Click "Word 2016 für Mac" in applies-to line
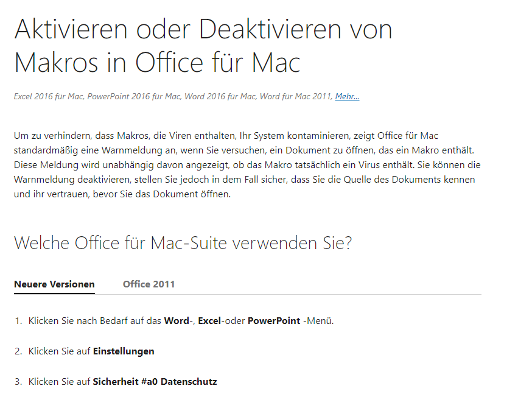The width and height of the screenshot is (532, 394). [x=220, y=96]
